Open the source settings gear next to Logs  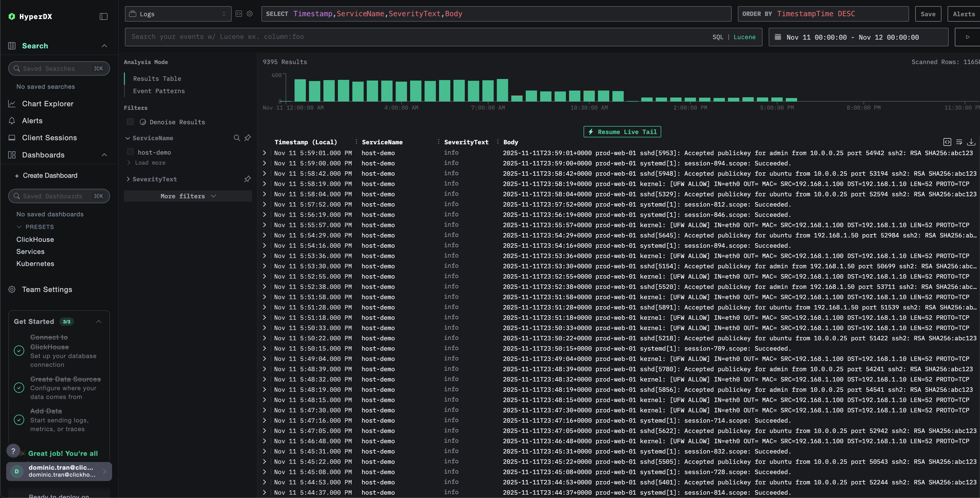point(250,14)
